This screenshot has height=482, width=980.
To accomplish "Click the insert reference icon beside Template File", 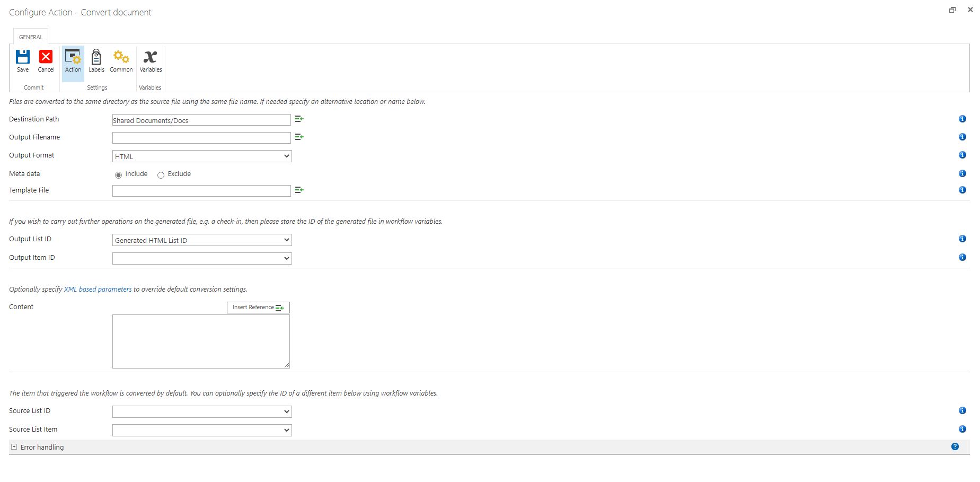I will click(x=299, y=189).
